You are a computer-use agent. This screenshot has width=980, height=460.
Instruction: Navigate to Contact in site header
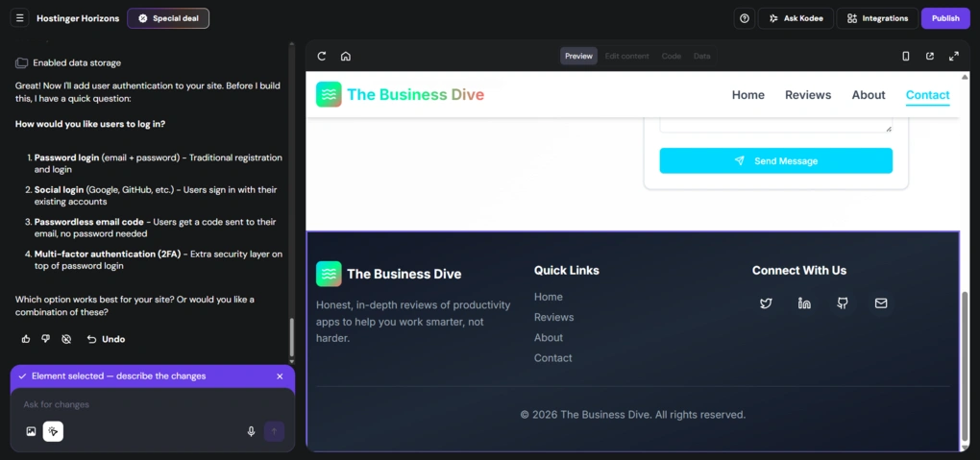927,95
